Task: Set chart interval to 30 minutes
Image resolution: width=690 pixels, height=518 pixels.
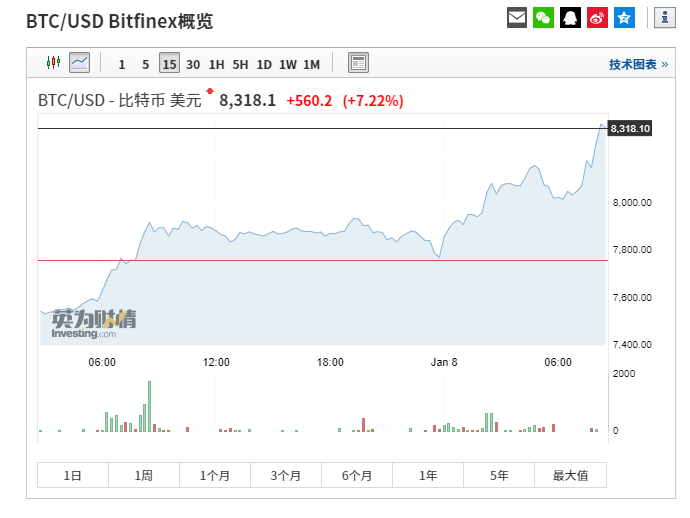Action: (193, 64)
